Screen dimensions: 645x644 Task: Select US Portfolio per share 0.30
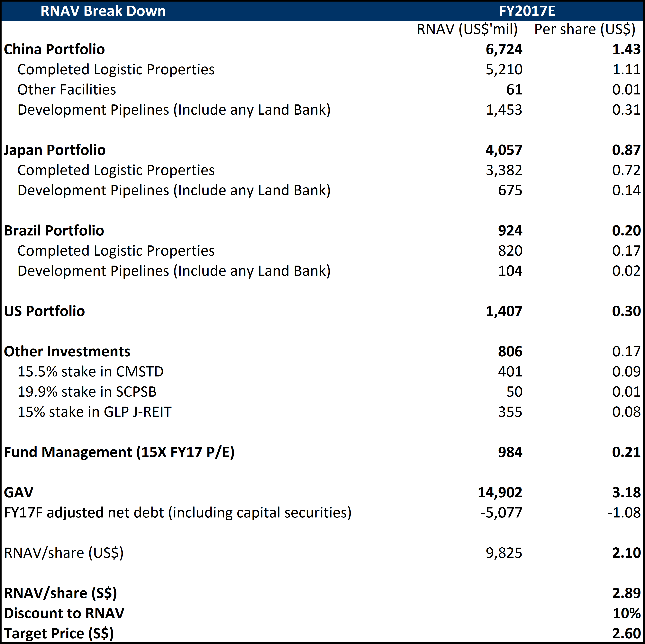(626, 311)
